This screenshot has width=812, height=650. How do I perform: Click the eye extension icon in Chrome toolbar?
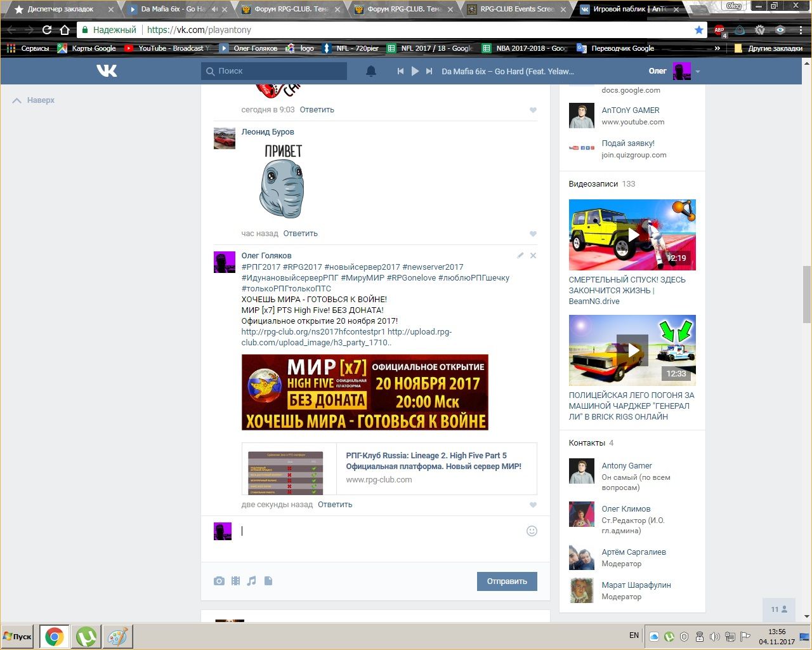tap(780, 30)
